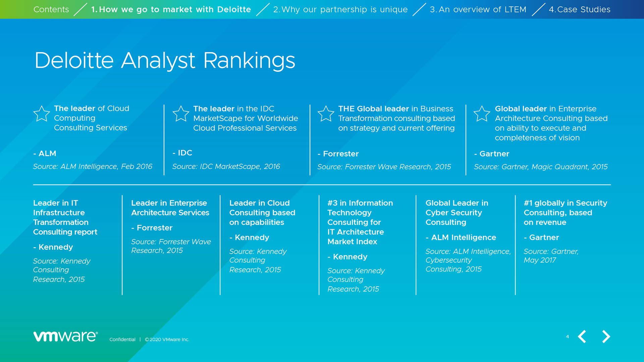Click the slide page number 4
This screenshot has height=362, width=644.
pos(568,337)
